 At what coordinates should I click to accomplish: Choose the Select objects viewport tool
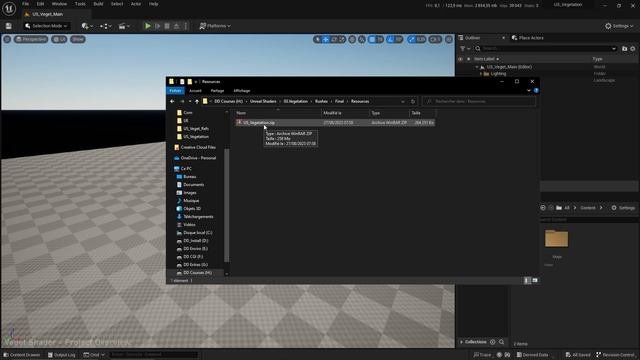click(317, 40)
